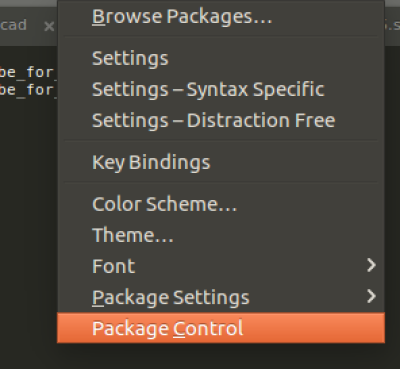Click the Font menu item label
This screenshot has height=369, width=400.
coord(114,266)
